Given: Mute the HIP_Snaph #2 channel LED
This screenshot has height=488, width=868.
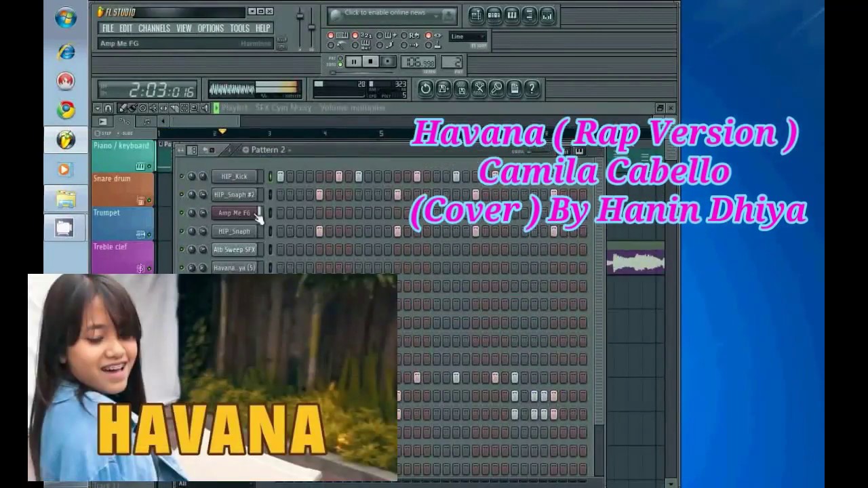Looking at the screenshot, I should [181, 195].
